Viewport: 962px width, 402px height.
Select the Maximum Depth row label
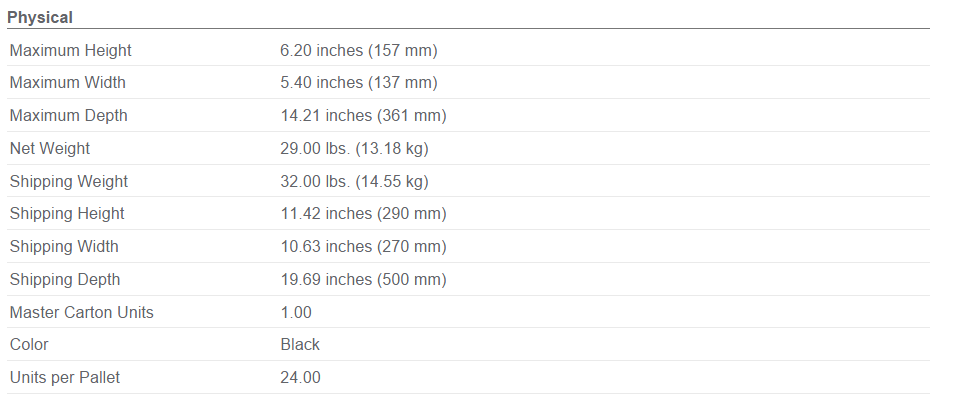69,115
